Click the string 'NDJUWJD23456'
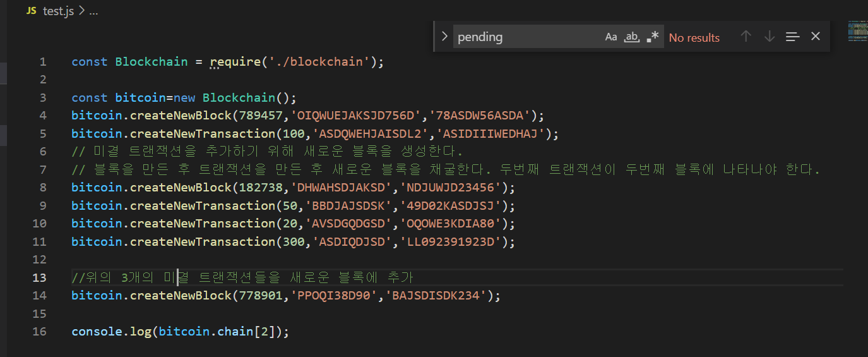Viewport: 868px width, 357px height. point(450,188)
